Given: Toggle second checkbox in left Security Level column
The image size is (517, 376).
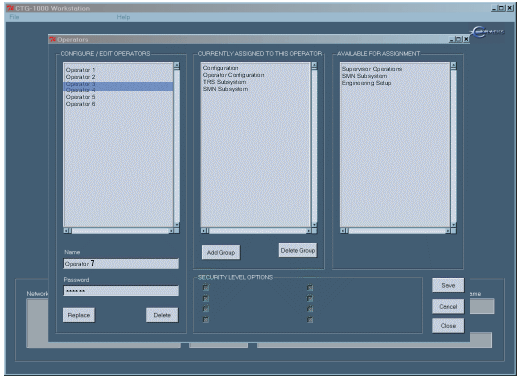Looking at the screenshot, I should tap(206, 298).
